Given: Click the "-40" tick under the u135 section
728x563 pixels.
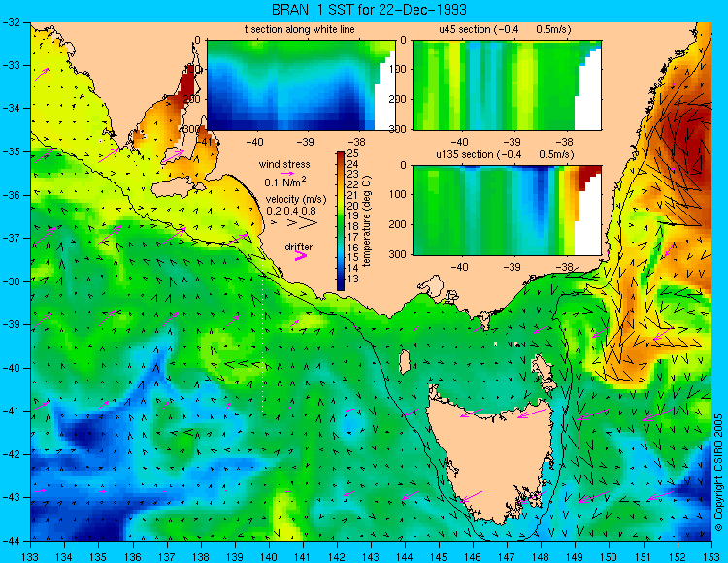Looking at the screenshot, I should click(x=460, y=267).
